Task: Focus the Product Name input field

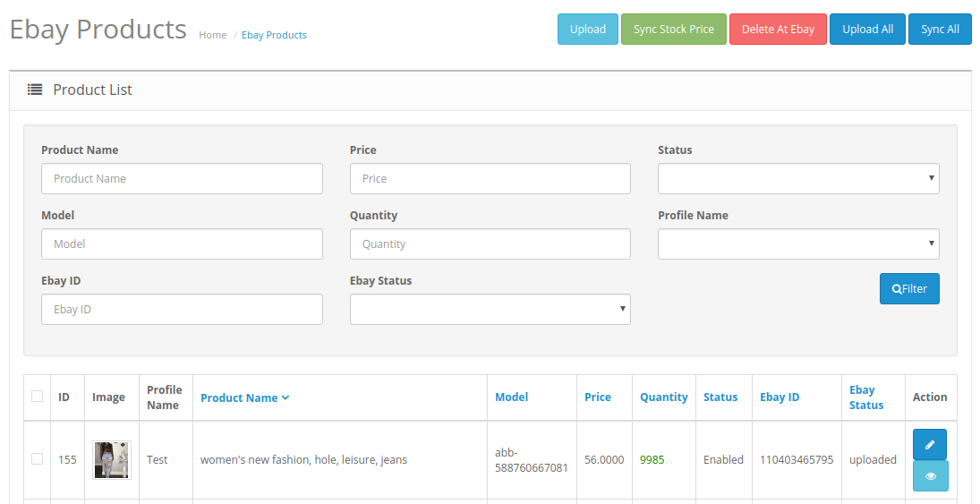Action: [182, 178]
